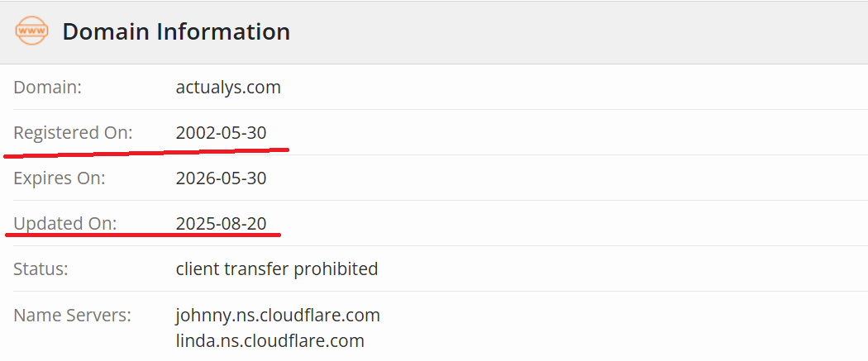Image resolution: width=868 pixels, height=361 pixels.
Task: Click the 2026-05-30 expiration date
Action: (221, 178)
